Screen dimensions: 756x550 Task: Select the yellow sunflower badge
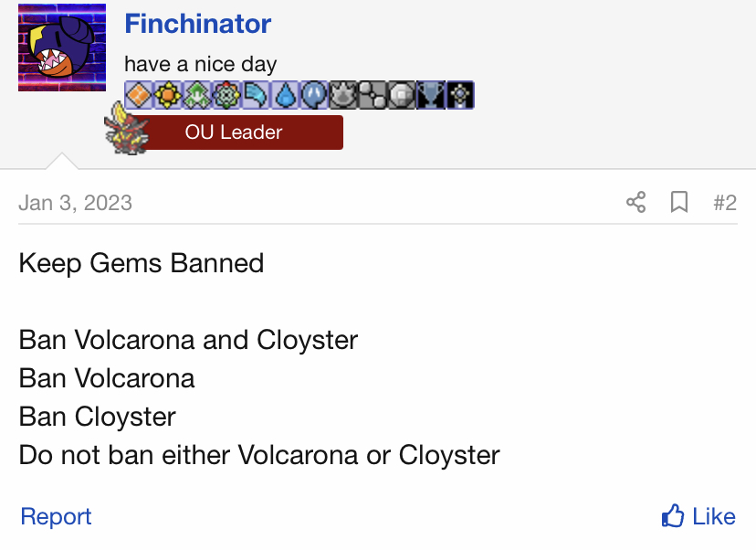[x=168, y=95]
